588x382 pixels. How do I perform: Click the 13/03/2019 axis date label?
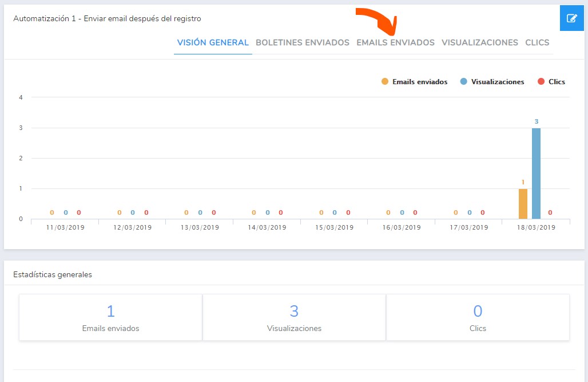tap(200, 227)
